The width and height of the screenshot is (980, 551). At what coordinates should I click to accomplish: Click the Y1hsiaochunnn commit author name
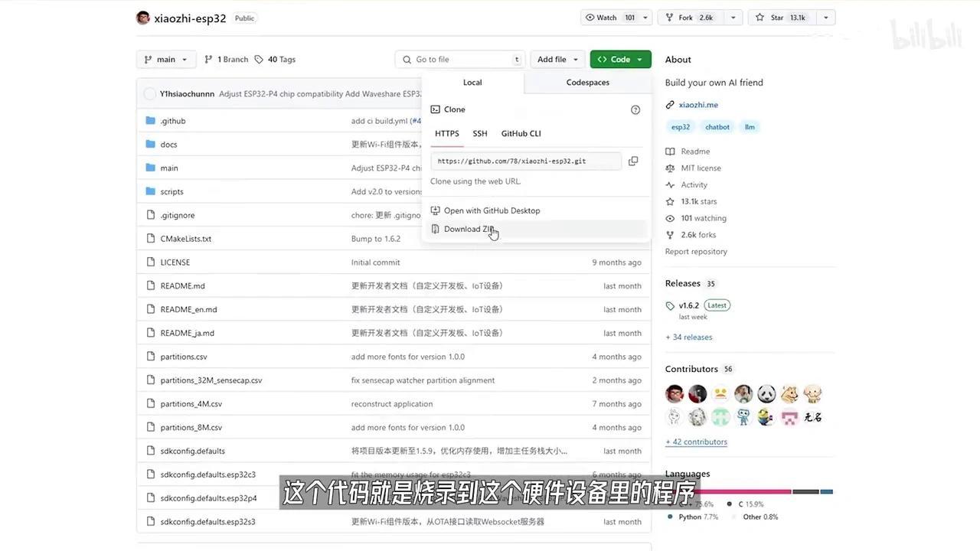[x=187, y=94]
